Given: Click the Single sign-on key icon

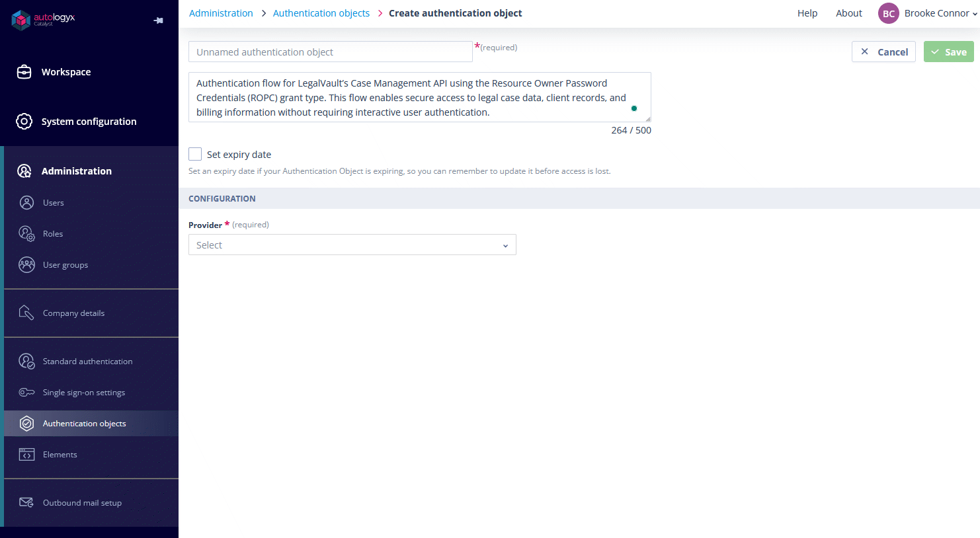Looking at the screenshot, I should (x=26, y=393).
